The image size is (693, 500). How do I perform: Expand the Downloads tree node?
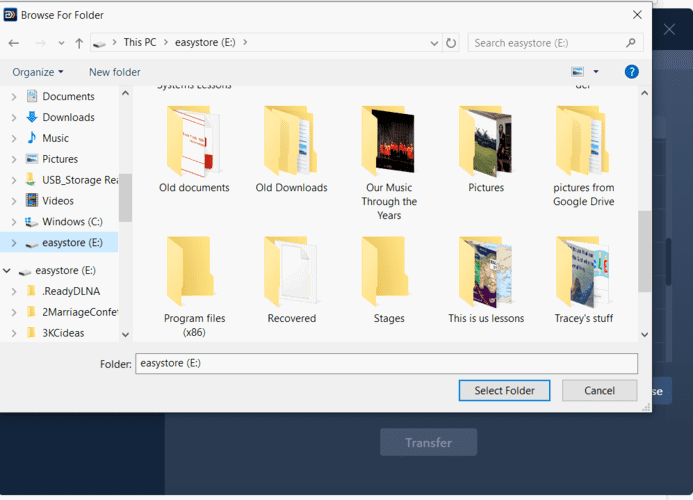(14, 117)
